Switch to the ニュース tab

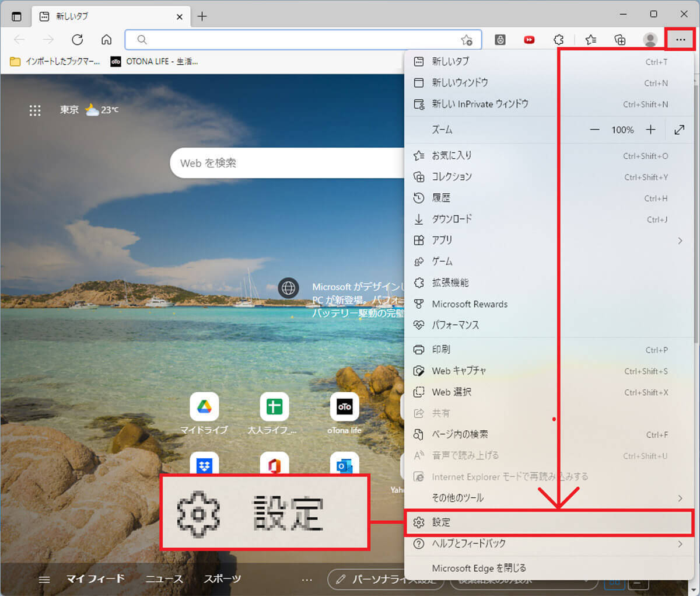click(x=164, y=579)
